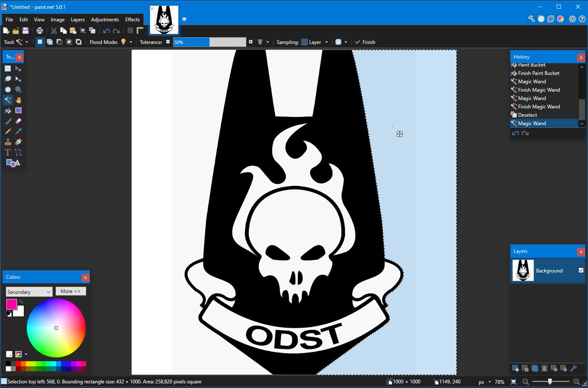The height and width of the screenshot is (388, 588).
Task: Select the Move Selection tool
Action: point(18,79)
